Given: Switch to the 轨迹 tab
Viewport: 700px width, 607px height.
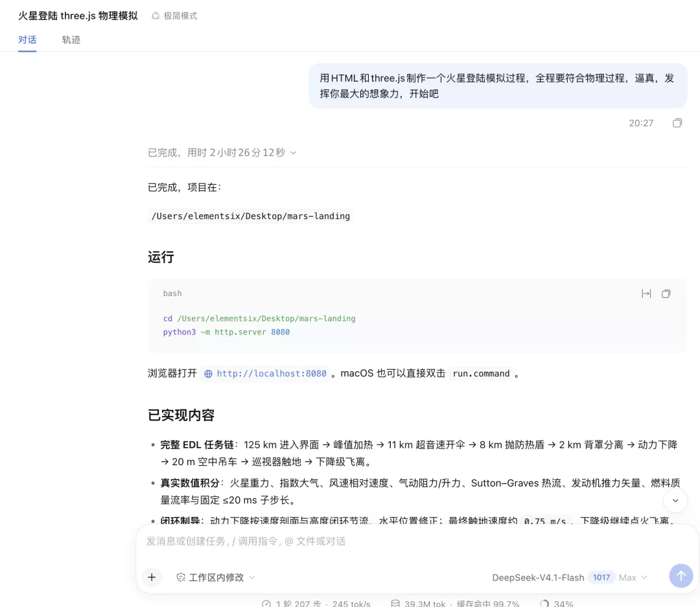Looking at the screenshot, I should [x=71, y=40].
